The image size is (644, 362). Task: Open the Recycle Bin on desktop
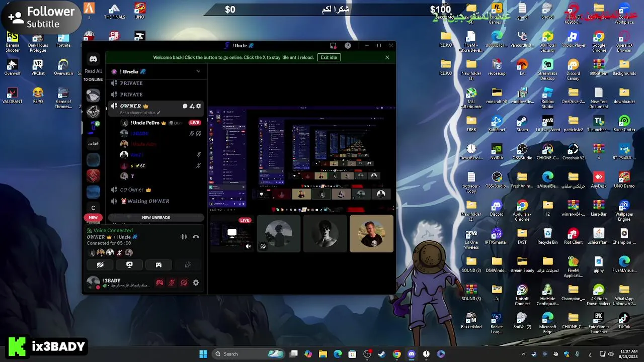click(547, 236)
